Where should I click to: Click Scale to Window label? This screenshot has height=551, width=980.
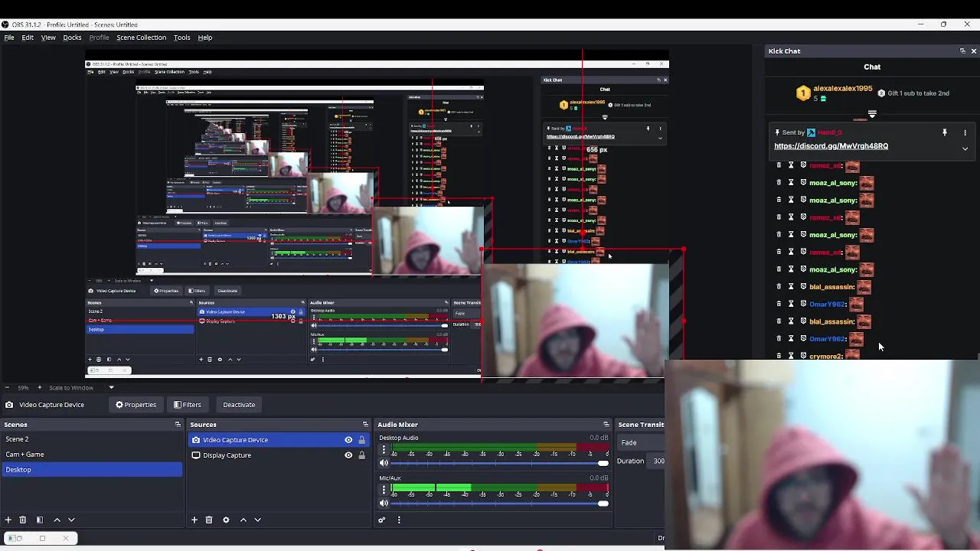[71, 387]
